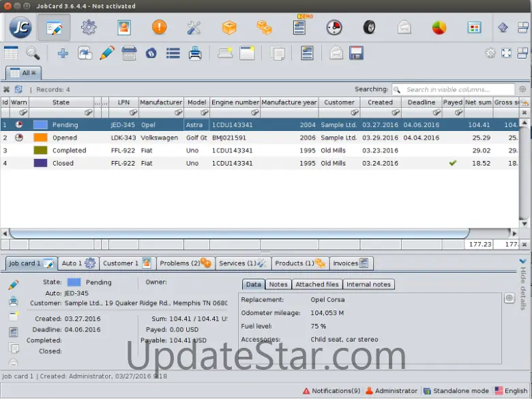
Task: Open the top envelope messages icon
Action: coord(404,27)
